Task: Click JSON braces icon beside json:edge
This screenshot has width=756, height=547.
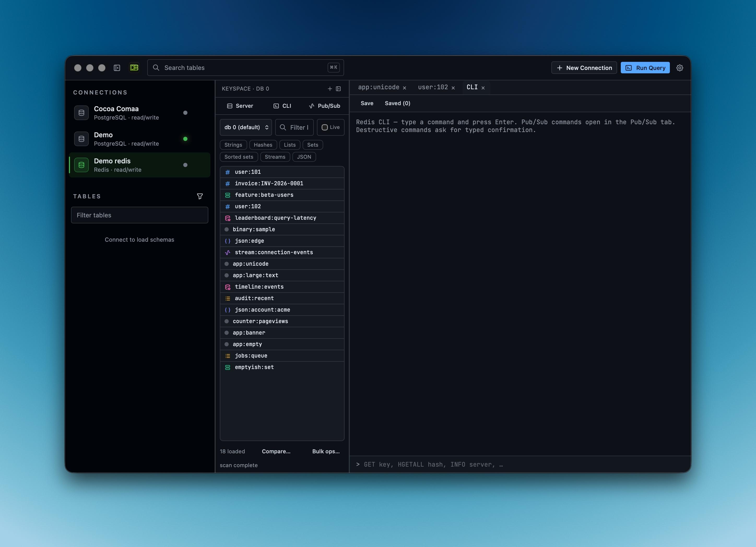Action: [x=228, y=241]
